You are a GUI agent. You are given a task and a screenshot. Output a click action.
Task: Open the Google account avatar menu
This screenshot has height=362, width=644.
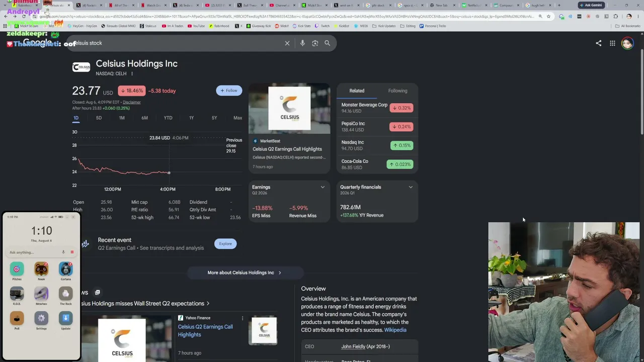coord(627,43)
